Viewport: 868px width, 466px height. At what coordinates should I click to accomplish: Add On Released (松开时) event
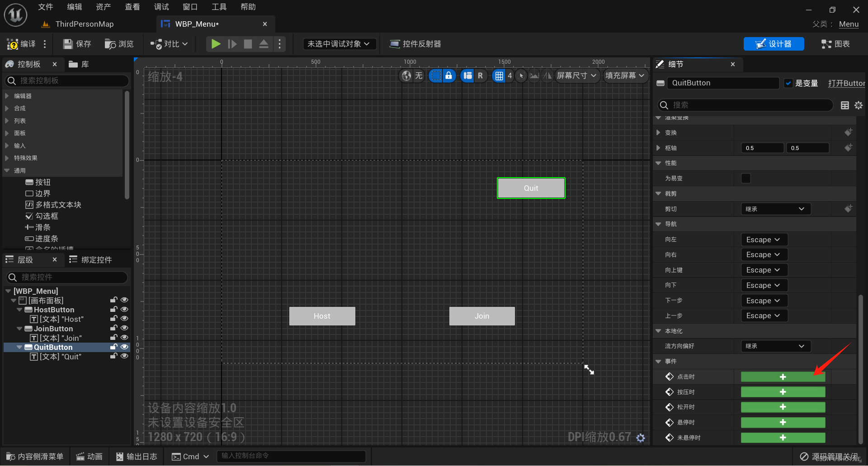(x=783, y=407)
